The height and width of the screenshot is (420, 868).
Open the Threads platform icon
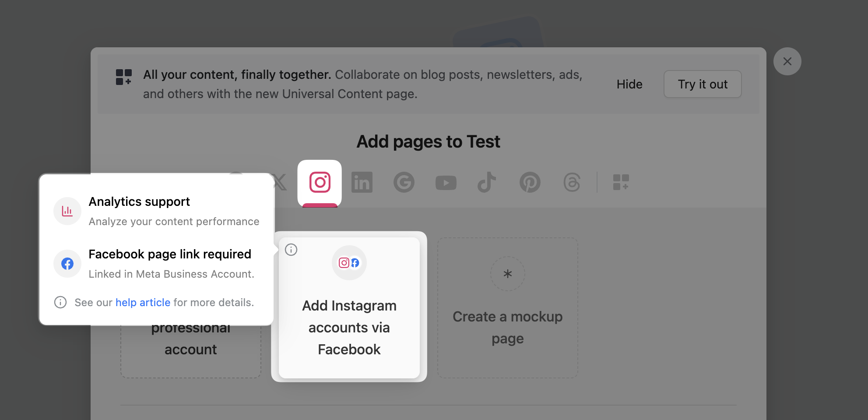[572, 183]
